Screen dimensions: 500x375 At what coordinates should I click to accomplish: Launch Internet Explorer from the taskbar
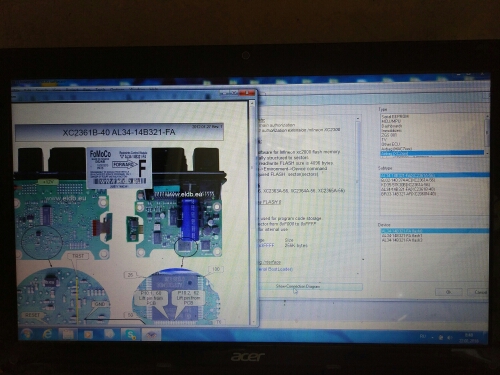pyautogui.click(x=47, y=334)
